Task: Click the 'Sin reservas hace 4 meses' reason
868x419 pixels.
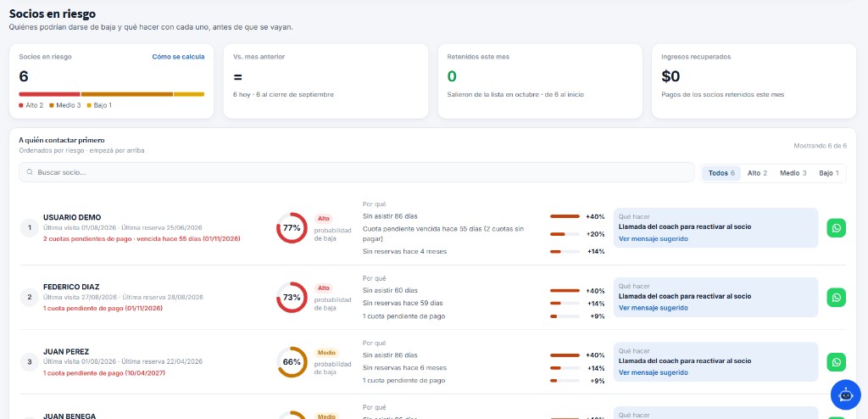Action: (x=404, y=251)
